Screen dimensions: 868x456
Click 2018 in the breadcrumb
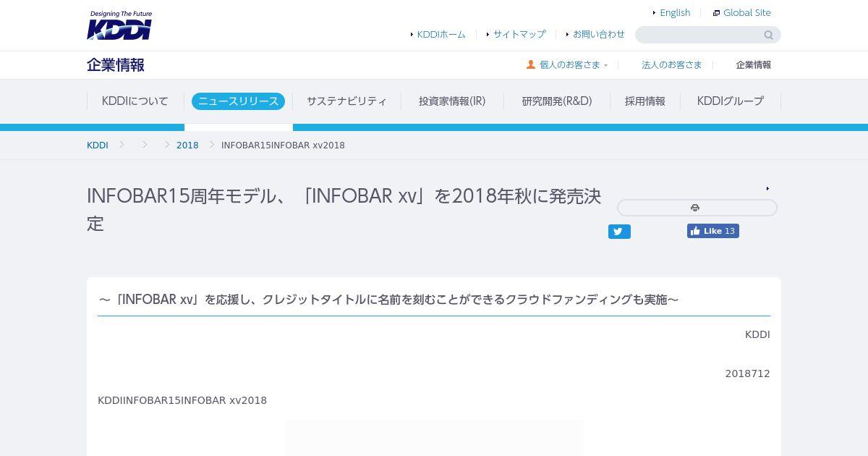187,145
